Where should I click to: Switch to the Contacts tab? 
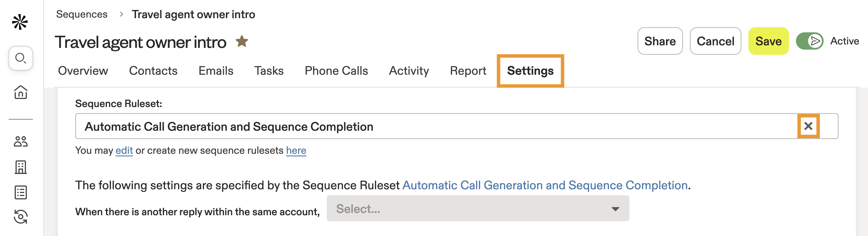click(x=153, y=71)
